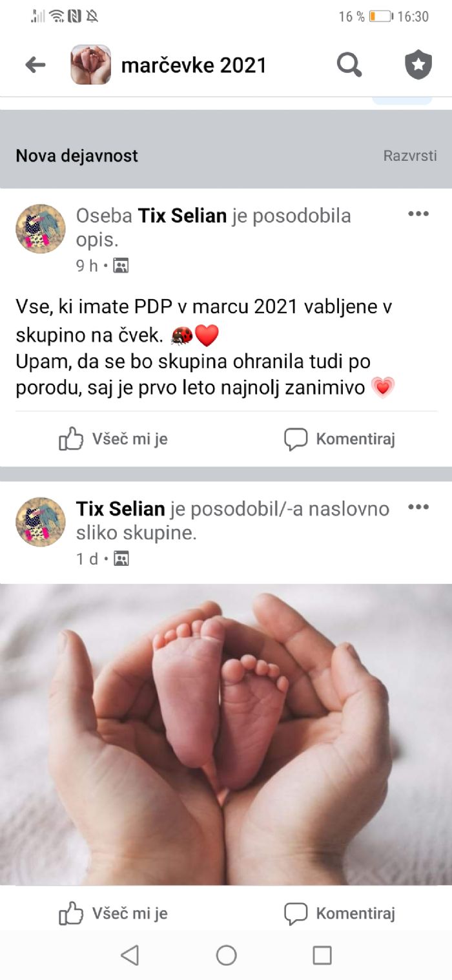
Task: Tap the back arrow icon
Action: [35, 65]
